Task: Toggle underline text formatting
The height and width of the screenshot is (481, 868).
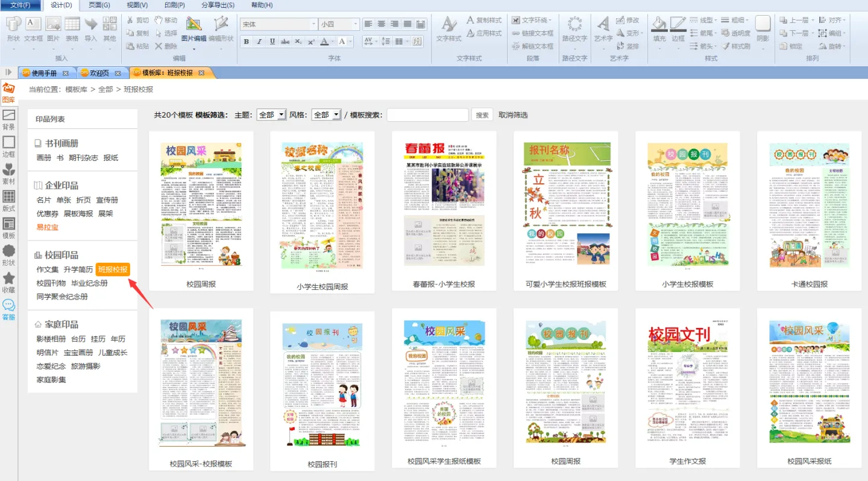Action: click(272, 42)
